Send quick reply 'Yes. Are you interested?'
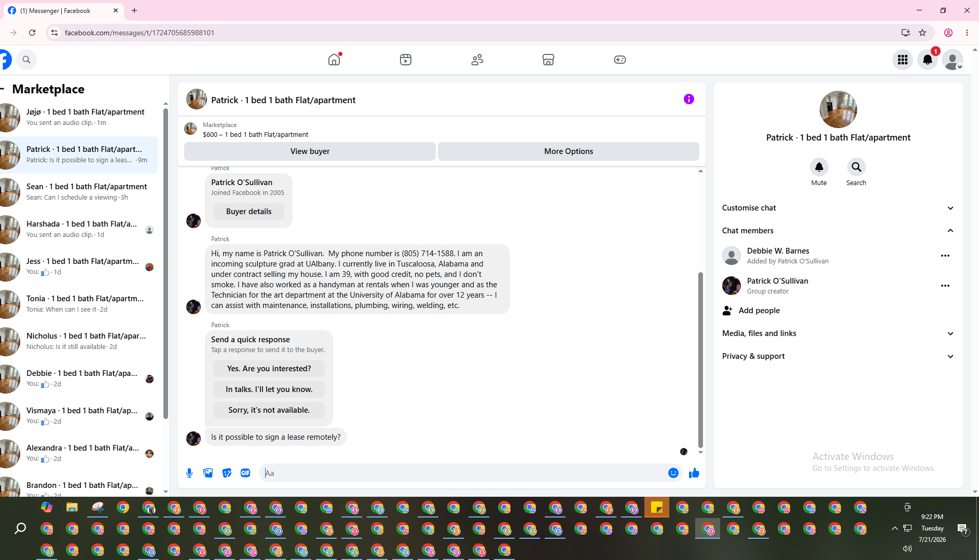This screenshot has height=560, width=979. 269,369
